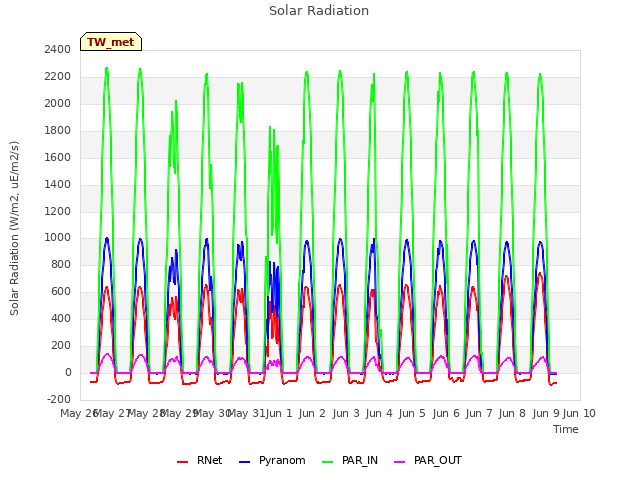Image resolution: width=640 pixels, height=480 pixels.
Task: Click the Jun 5 x-axis date label
Action: click(412, 413)
